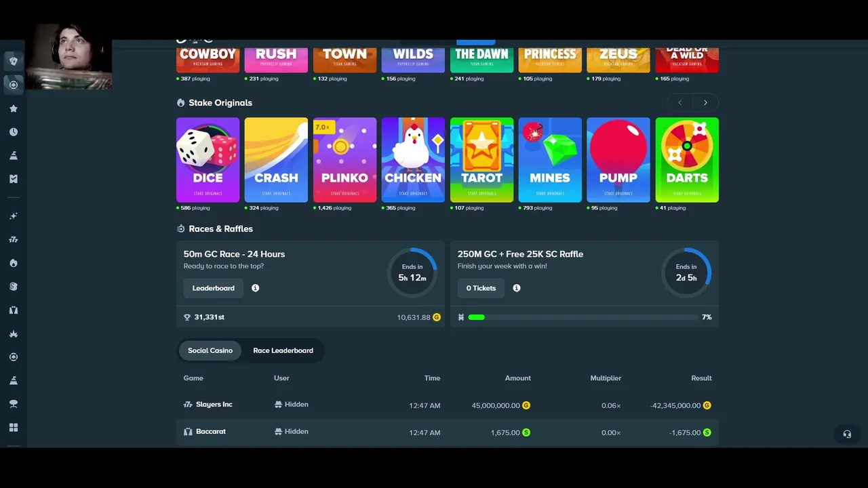Click the raffle 7% progress bar
The width and height of the screenshot is (868, 488).
point(583,317)
